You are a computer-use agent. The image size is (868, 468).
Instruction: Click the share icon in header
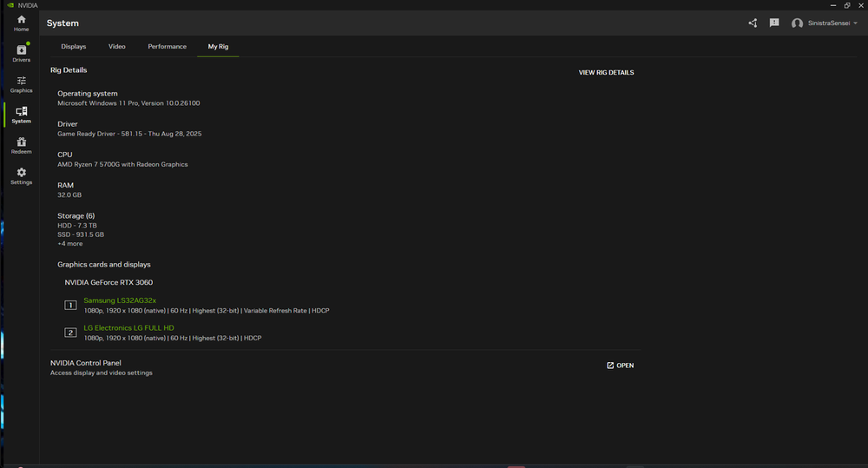(x=753, y=23)
